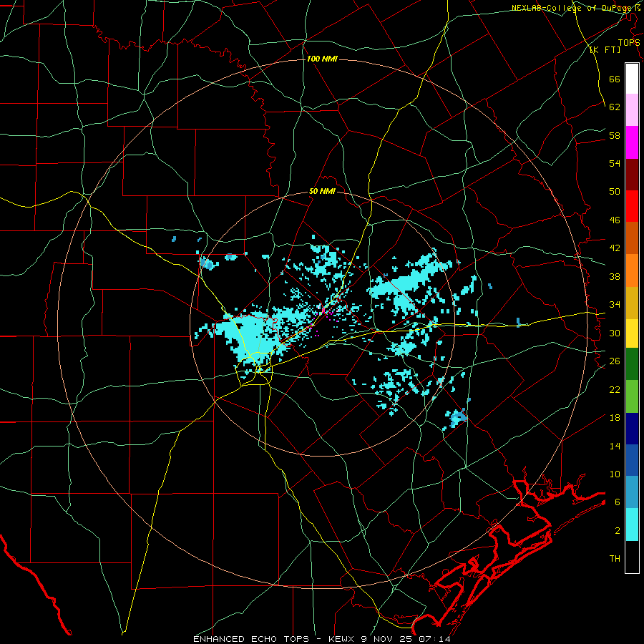This screenshot has width=644, height=644.
Task: Click the '58' legend value
Action: point(615,135)
